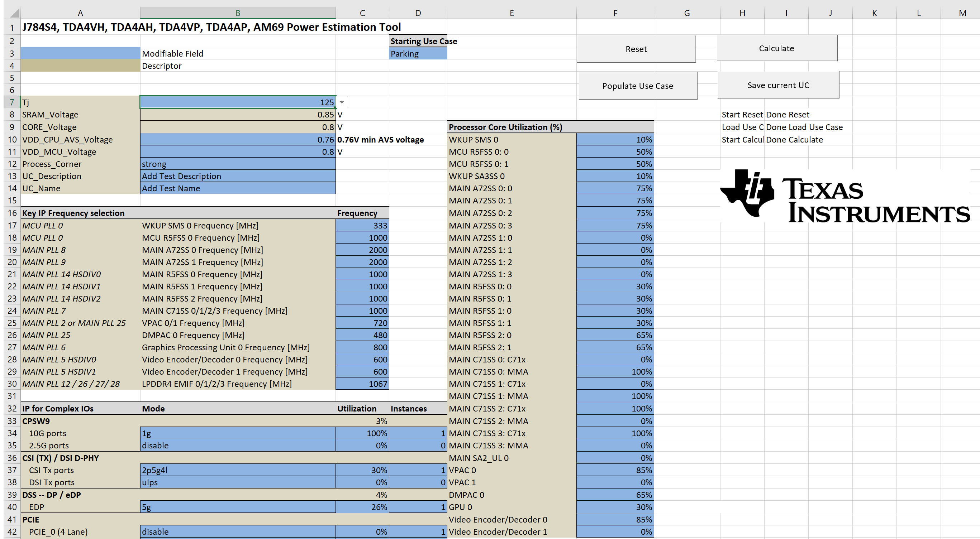Select Video Encoder/Decoder 0 utilization 85%
This screenshot has height=539, width=980.
click(615, 519)
